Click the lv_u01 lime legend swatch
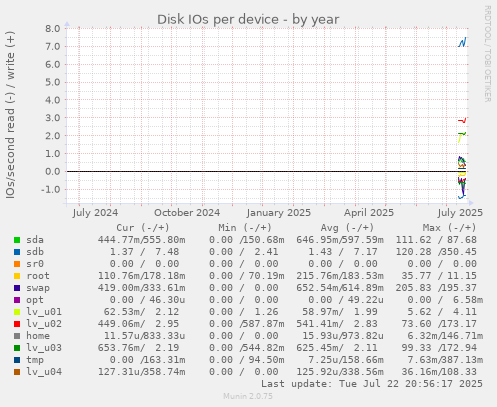Screen dimensions: 497x407 point(17,312)
